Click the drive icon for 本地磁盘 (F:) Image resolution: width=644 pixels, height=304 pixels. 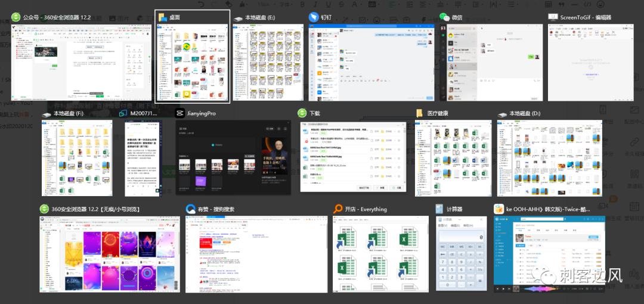(47, 114)
